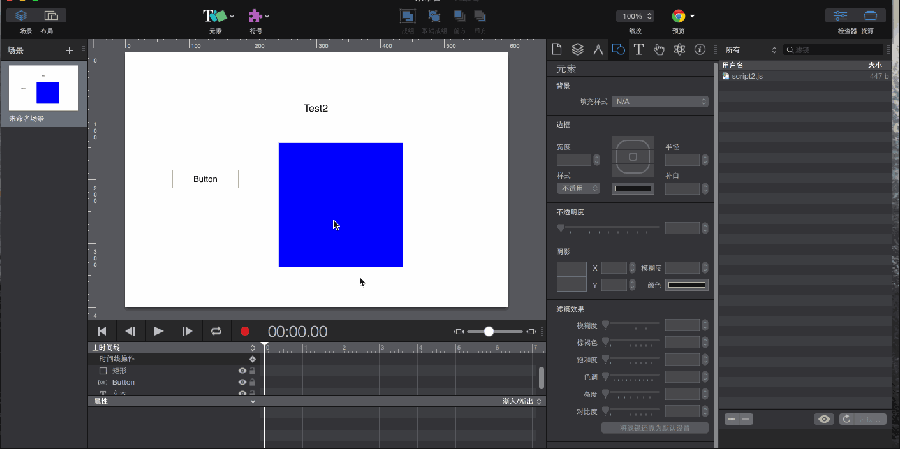This screenshot has height=449, width=900.
Task: Play the animation timeline
Action: click(x=158, y=331)
